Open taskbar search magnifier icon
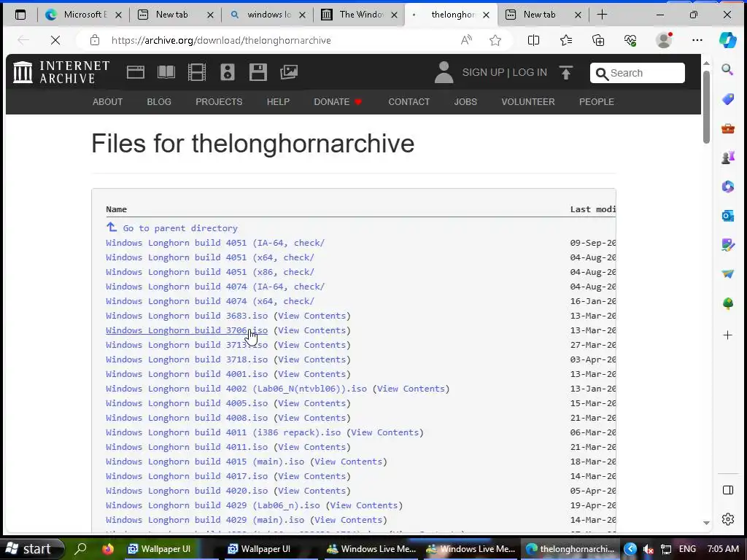This screenshot has height=560, width=747. coord(80,548)
